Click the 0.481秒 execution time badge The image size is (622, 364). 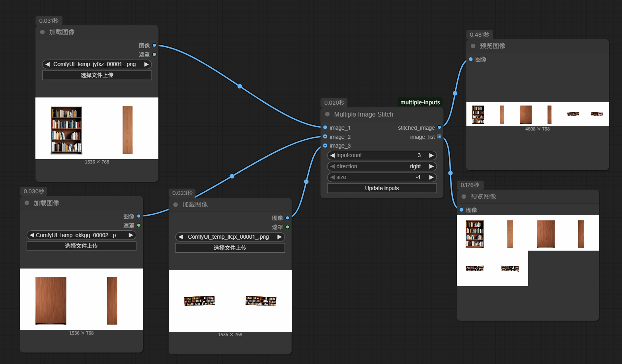point(480,35)
